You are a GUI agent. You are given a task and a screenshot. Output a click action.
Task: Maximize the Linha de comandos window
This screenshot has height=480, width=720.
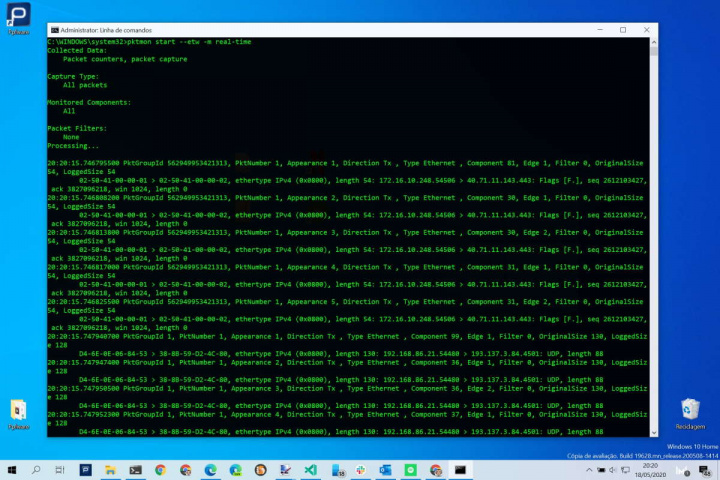(621, 30)
